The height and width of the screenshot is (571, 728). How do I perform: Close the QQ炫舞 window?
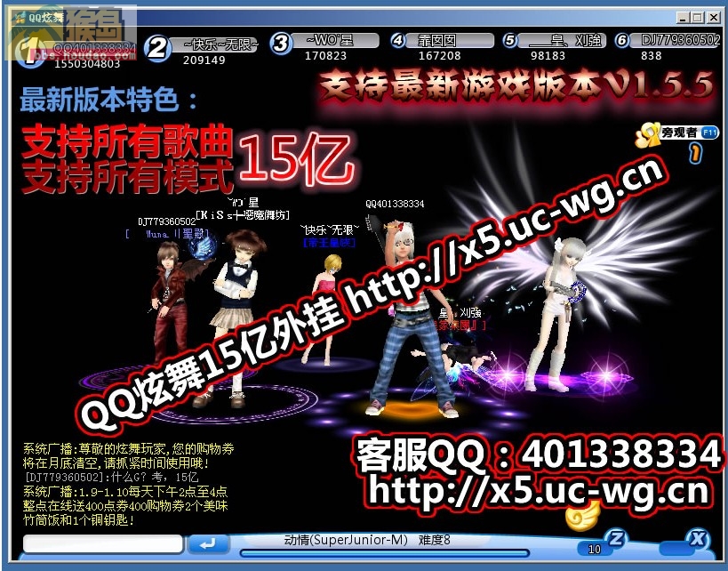[x=713, y=18]
